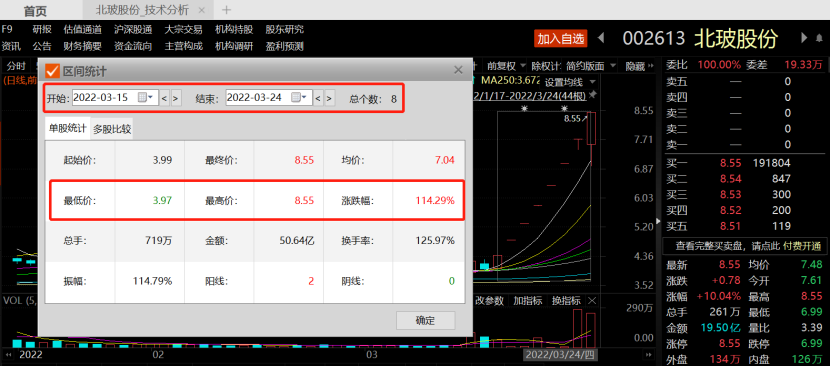
Task: Open 机构持股 menu item
Action: point(234,30)
